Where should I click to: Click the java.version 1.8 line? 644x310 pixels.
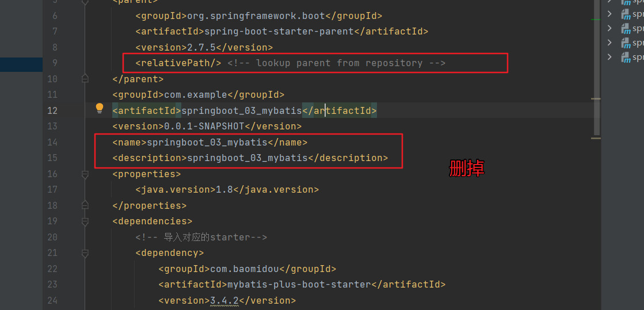(227, 190)
